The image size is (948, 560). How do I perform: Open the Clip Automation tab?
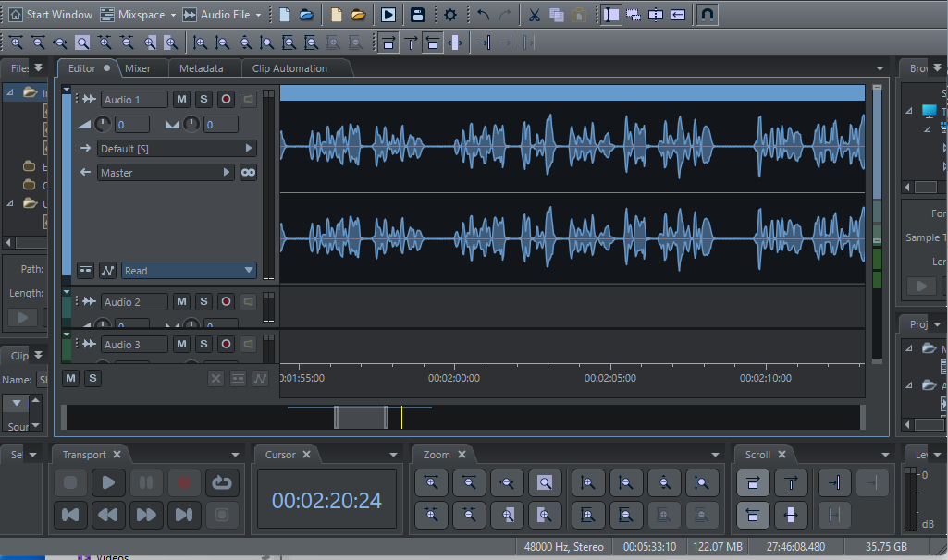[x=289, y=68]
